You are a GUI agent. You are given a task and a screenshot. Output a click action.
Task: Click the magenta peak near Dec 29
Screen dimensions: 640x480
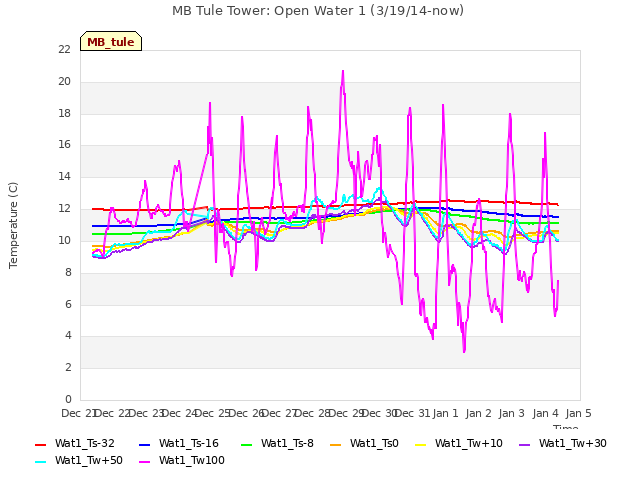pos(343,72)
